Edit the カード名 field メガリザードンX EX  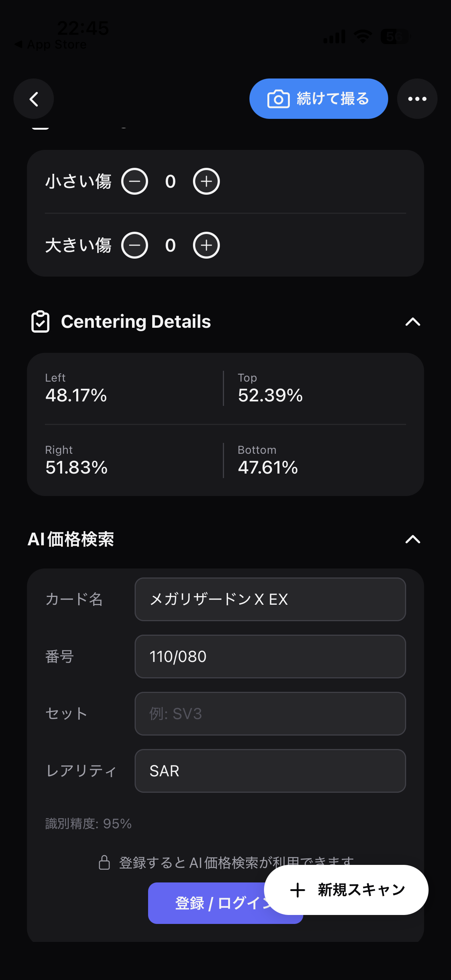point(270,599)
